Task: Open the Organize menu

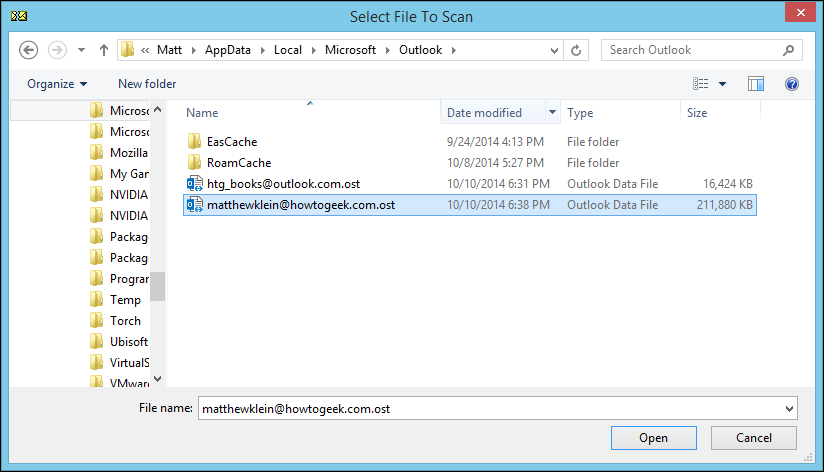Action: click(57, 84)
